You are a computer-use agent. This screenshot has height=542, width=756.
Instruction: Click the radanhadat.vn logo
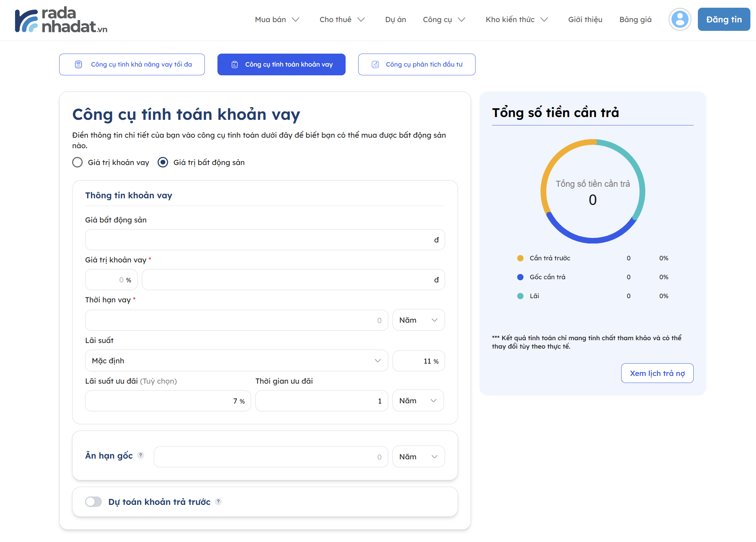(x=61, y=20)
